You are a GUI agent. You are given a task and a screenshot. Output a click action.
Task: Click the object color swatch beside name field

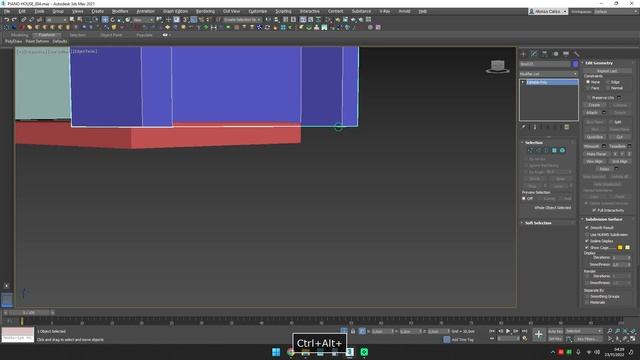point(575,64)
